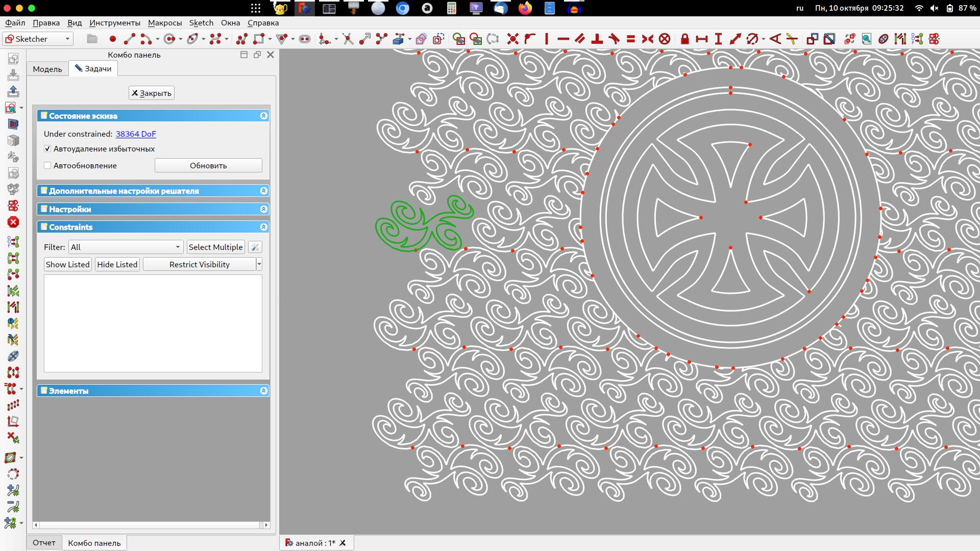Collapse the Состояние эскиза section
The image size is (980, 551).
pyautogui.click(x=263, y=116)
